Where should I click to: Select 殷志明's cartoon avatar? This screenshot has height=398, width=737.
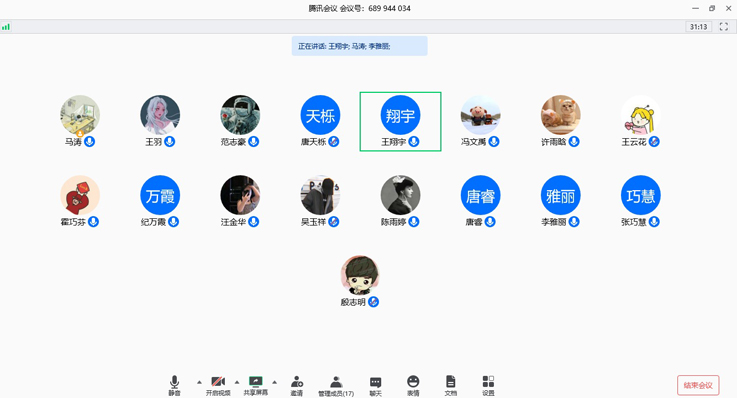[x=360, y=275]
